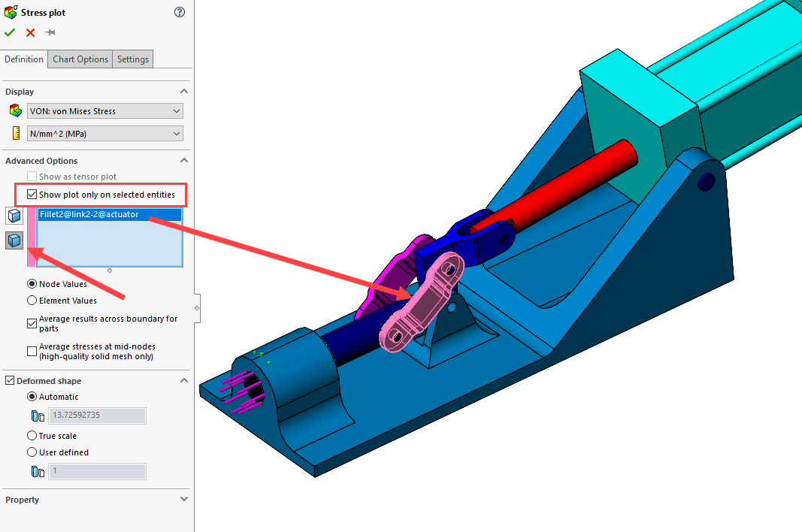
Task: Open the Settings tab
Action: pos(132,59)
